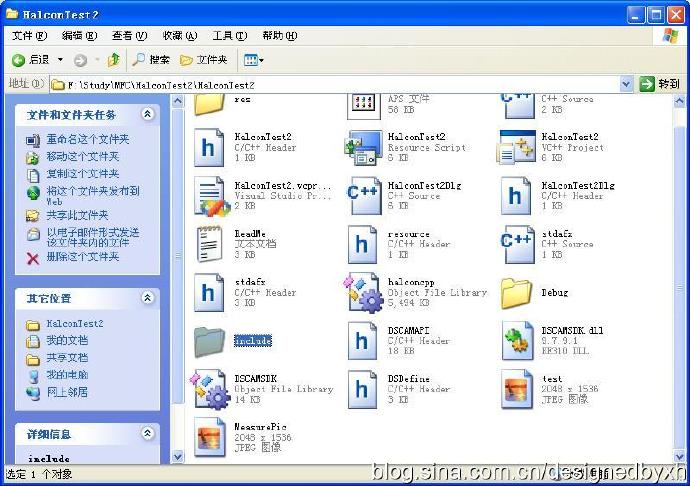Open 网上邻居 in other places
690x486 pixels.
(67, 392)
